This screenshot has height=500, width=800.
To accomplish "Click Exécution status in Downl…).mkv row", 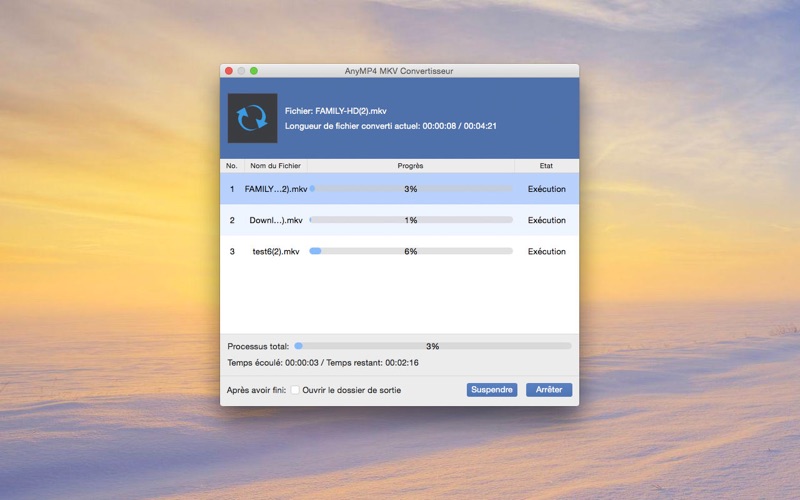I will pos(546,220).
